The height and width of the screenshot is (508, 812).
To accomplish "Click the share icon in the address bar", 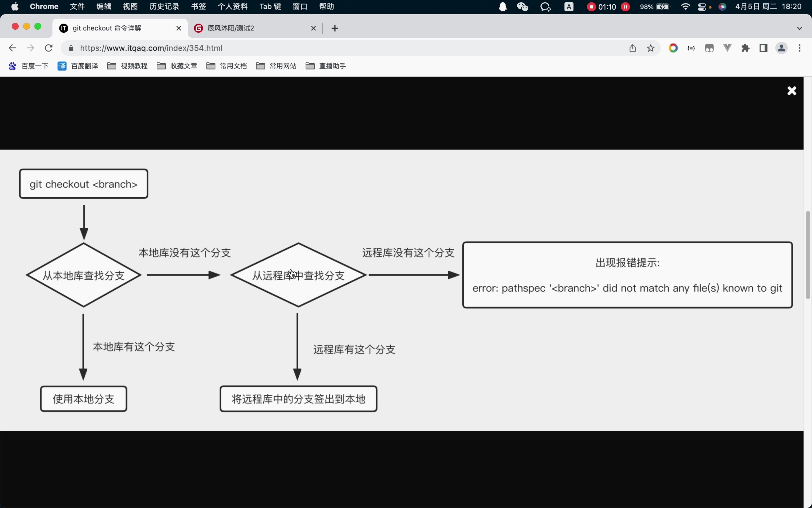I will [632, 48].
